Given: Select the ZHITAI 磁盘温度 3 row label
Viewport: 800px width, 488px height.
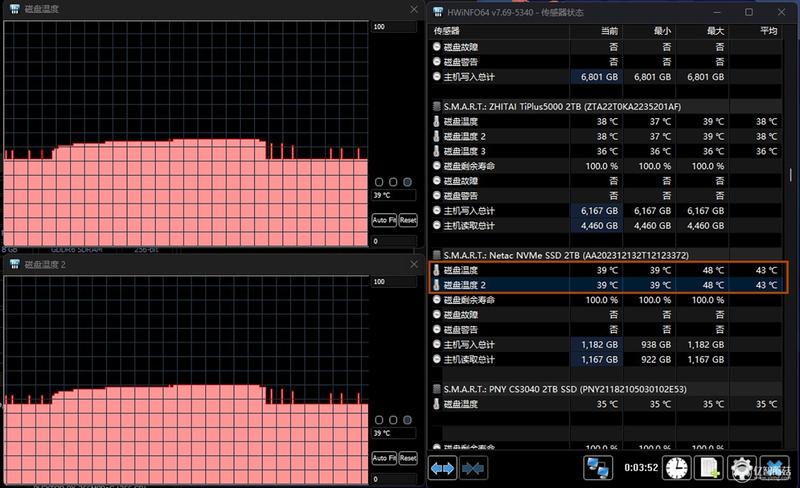Looking at the screenshot, I should coord(464,151).
